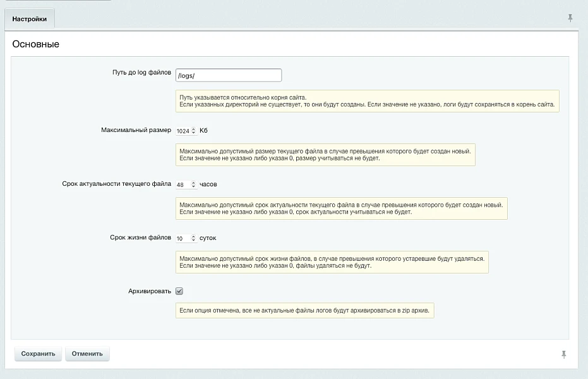The width and height of the screenshot is (588, 379).
Task: Click the hint about путь относительно корня сайта
Action: click(x=367, y=101)
